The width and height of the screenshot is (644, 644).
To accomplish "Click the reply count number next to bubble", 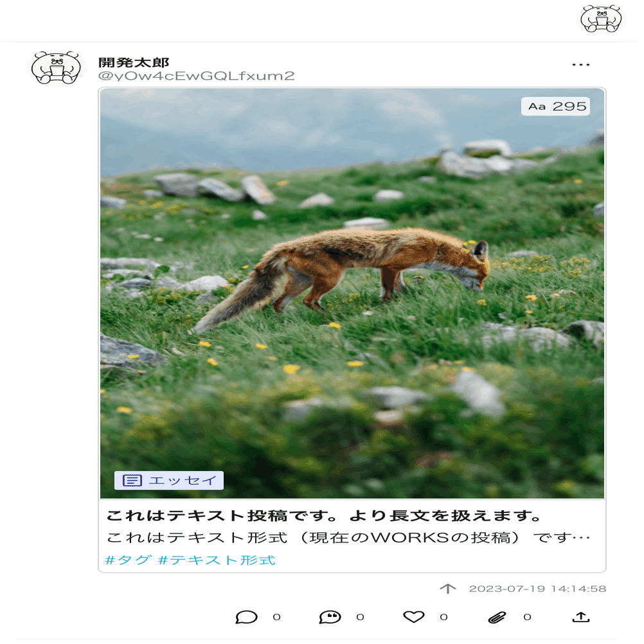I will pos(276,617).
